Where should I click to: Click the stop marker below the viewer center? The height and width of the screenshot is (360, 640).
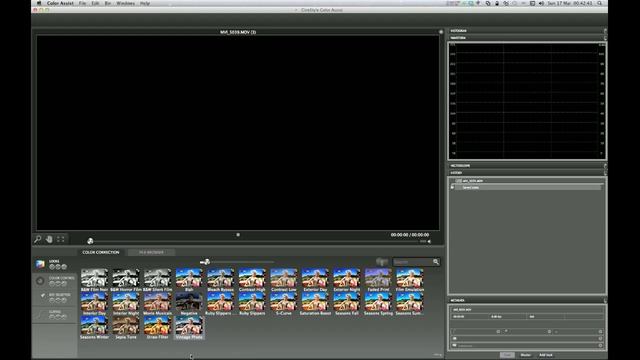coord(238,235)
